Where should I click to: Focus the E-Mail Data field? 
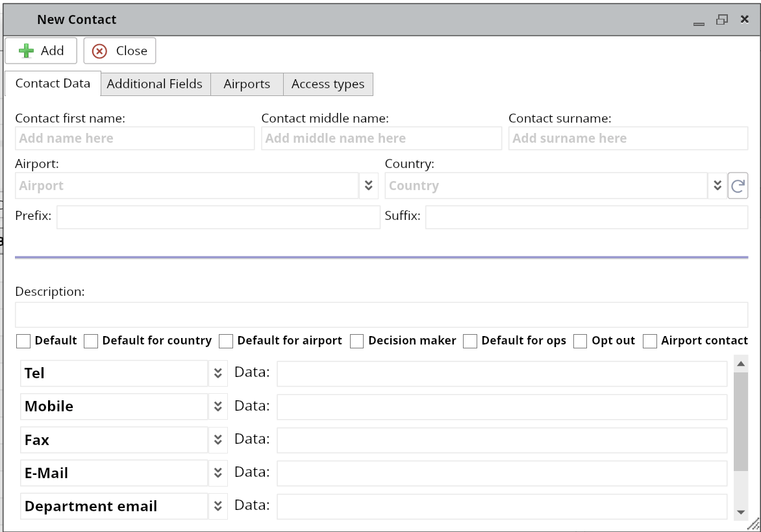pyautogui.click(x=501, y=474)
